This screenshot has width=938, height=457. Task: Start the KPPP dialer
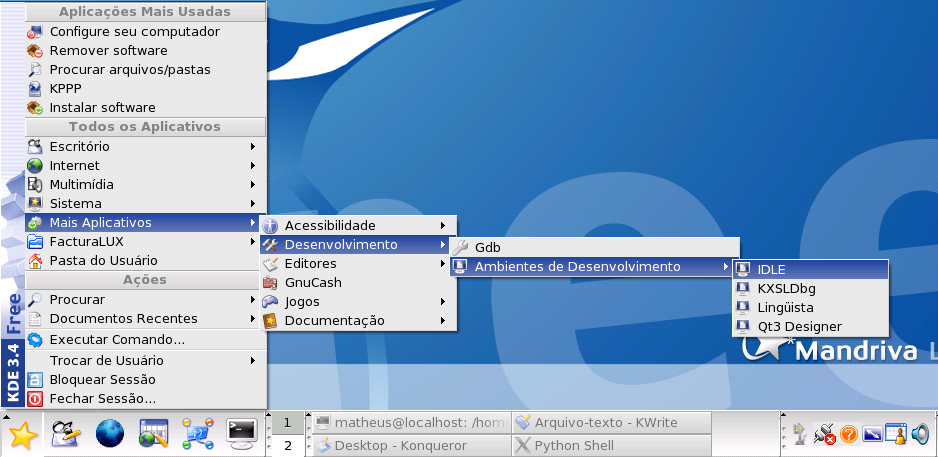point(145,89)
